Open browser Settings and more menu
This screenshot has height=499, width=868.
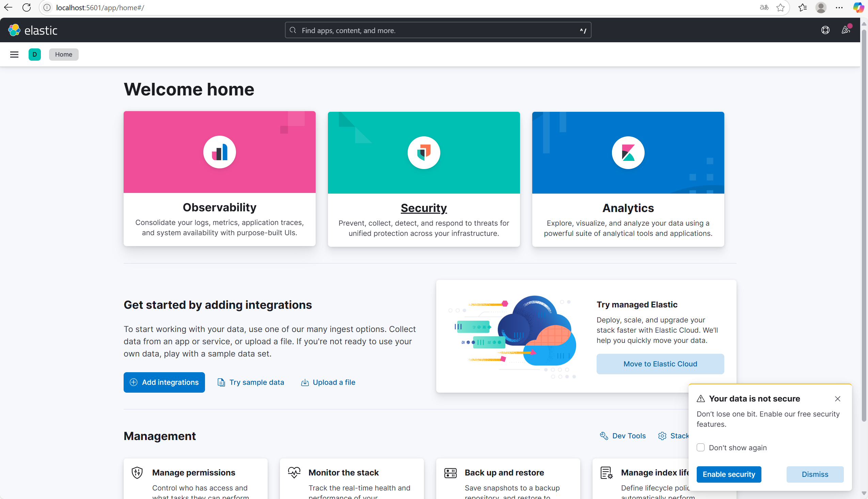[x=839, y=7]
